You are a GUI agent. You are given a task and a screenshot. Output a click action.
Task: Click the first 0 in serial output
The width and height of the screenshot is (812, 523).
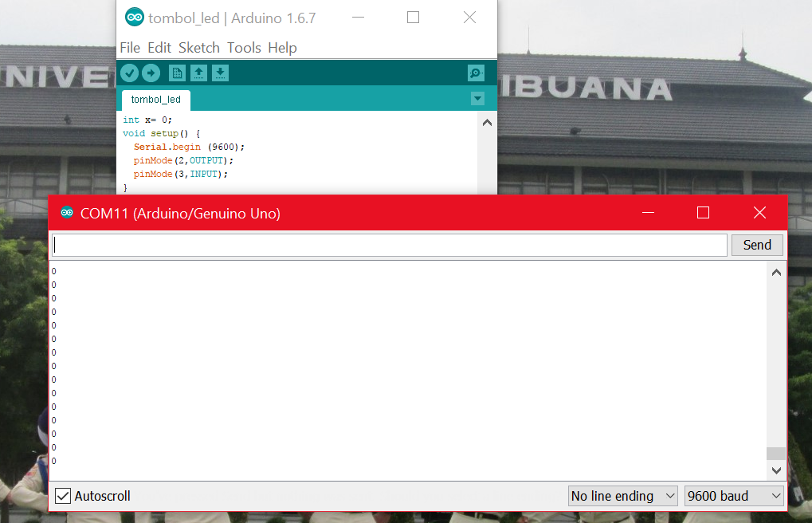coord(54,271)
